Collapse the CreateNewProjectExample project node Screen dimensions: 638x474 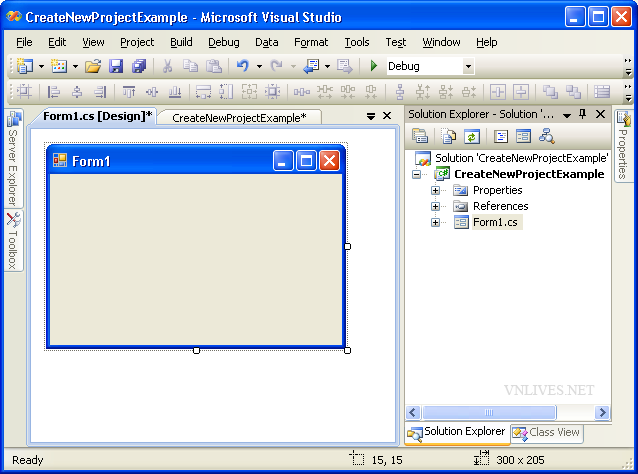416,175
